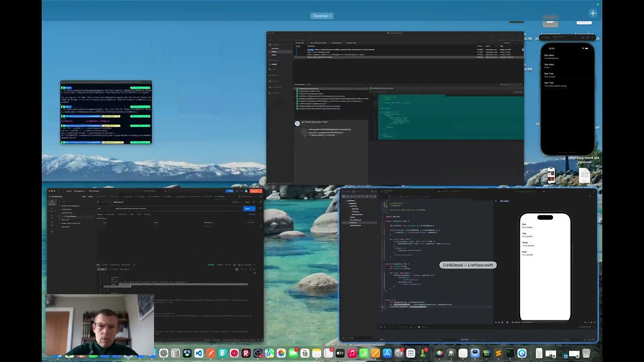Viewport: 644px width, 362px height.
Task: Open Photos from the Dock
Action: [x=281, y=353]
